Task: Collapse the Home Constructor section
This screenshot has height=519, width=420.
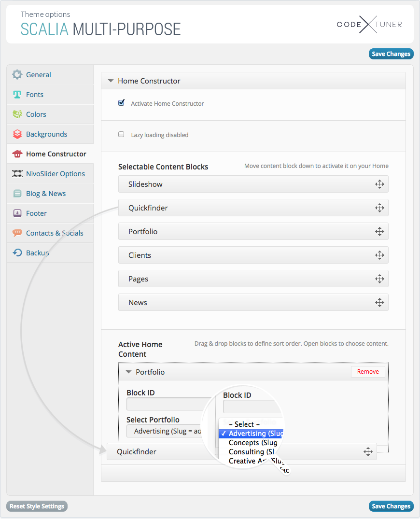Action: (x=111, y=81)
